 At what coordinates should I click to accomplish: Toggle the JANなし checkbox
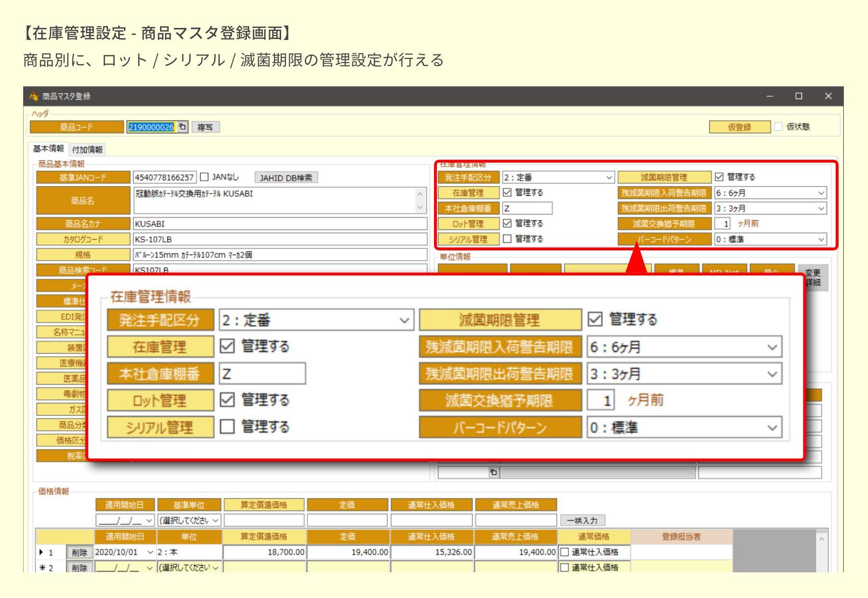[204, 177]
